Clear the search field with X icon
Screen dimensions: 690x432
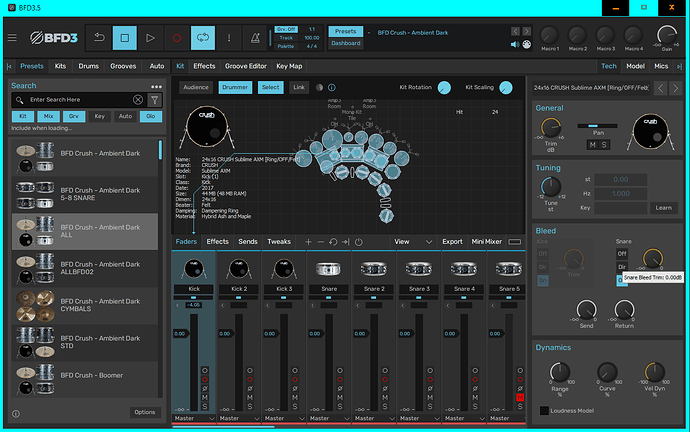pos(138,100)
